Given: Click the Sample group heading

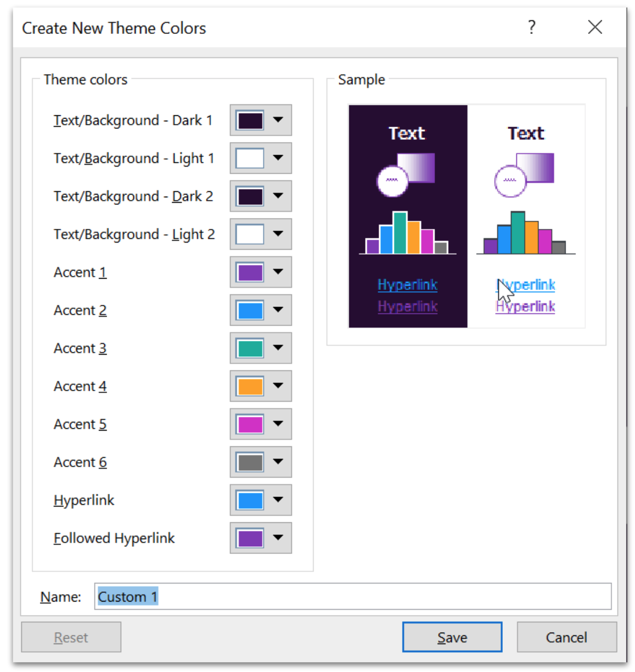Looking at the screenshot, I should (362, 79).
